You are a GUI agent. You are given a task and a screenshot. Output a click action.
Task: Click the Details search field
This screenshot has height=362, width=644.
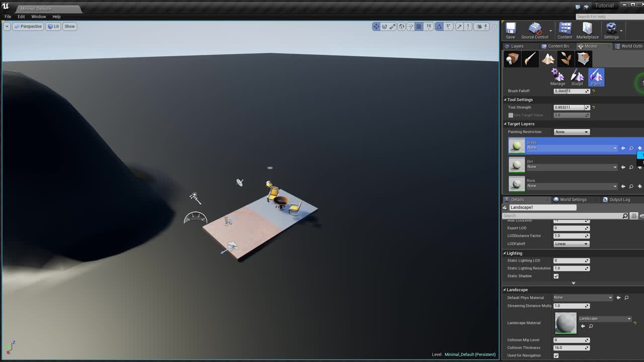562,216
